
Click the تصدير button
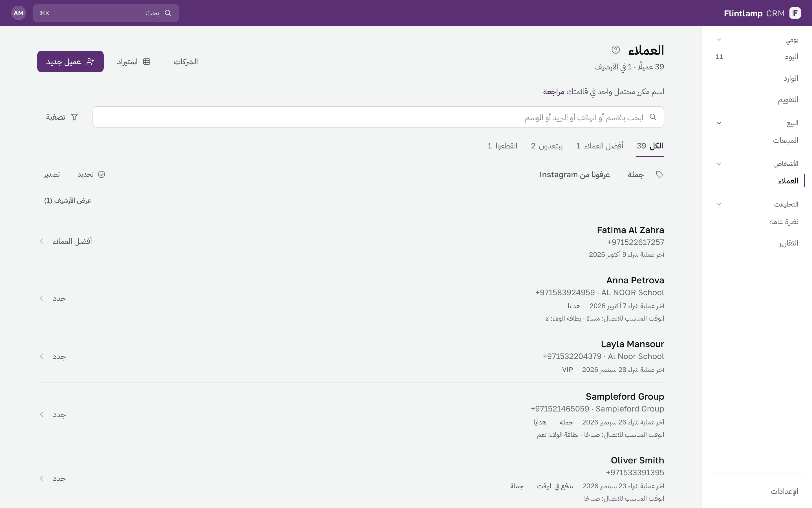coord(52,174)
